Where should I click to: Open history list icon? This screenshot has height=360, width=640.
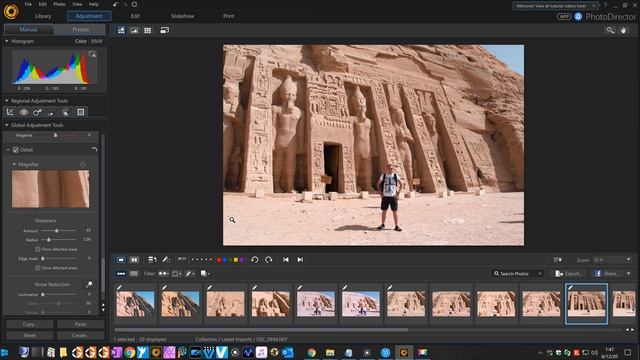[x=152, y=260]
